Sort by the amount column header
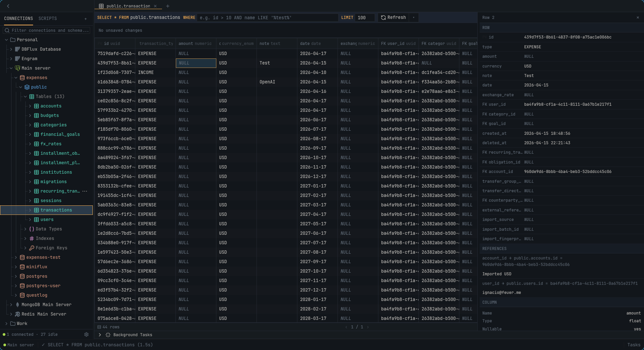This screenshot has width=644, height=350. 196,44
